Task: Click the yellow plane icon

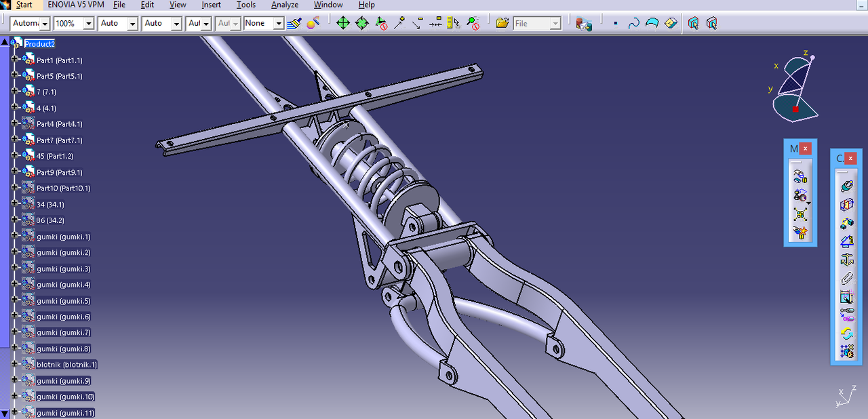Action: (x=671, y=23)
